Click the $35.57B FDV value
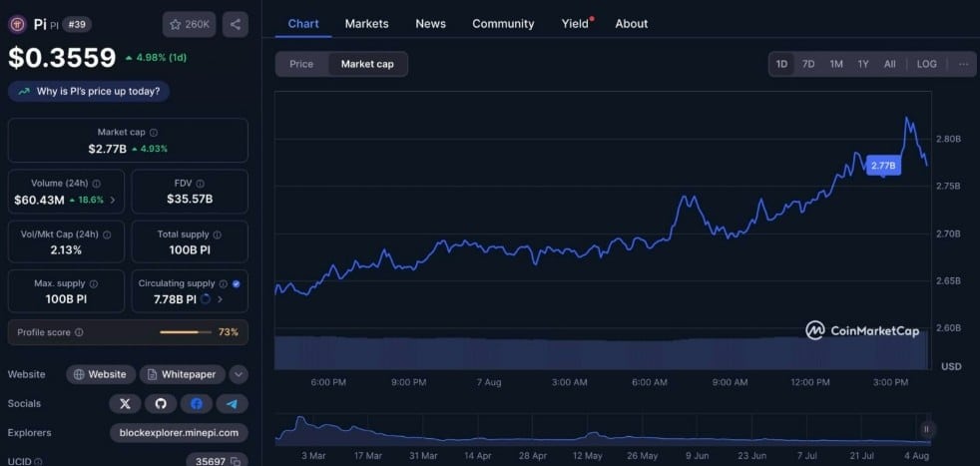 click(x=190, y=200)
